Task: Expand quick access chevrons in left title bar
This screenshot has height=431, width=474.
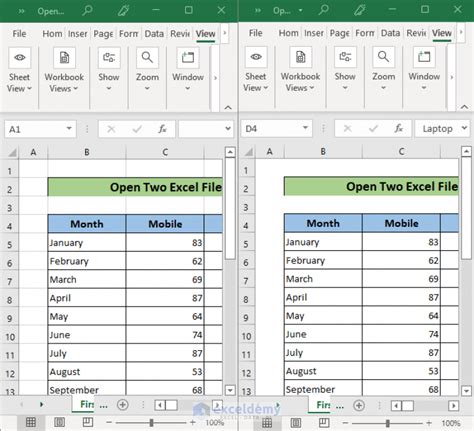Action: tap(21, 11)
